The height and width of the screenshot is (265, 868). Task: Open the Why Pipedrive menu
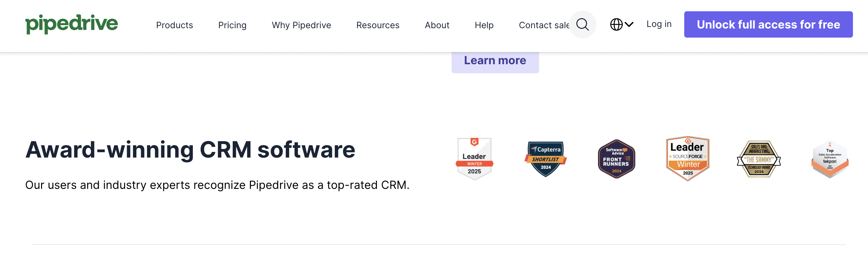[x=301, y=25]
